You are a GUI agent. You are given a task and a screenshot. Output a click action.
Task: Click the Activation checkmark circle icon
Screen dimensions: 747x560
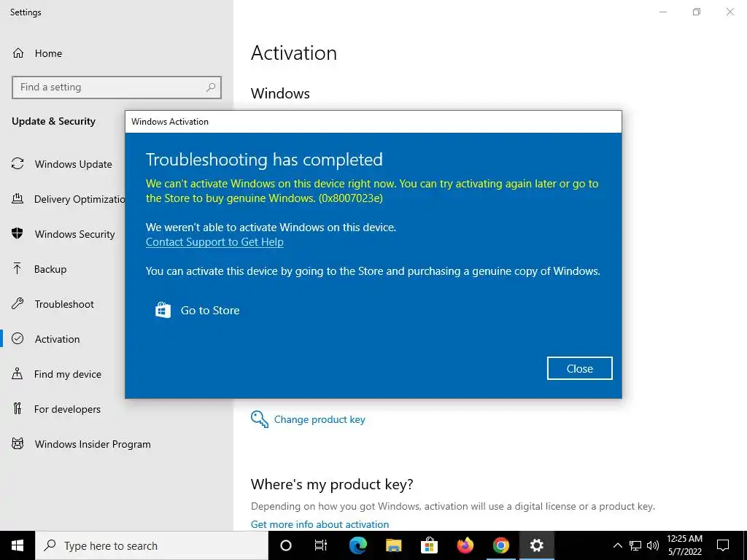[18, 338]
